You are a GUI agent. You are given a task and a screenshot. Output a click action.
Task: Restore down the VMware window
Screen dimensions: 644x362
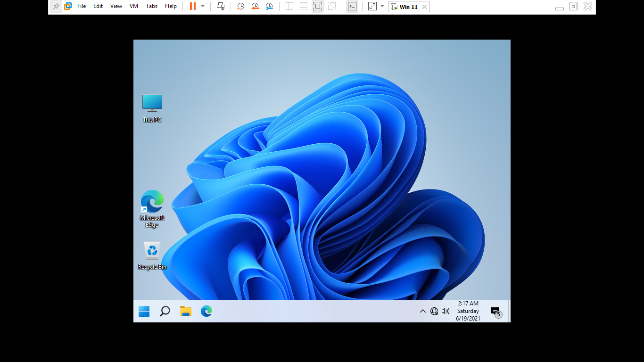coord(574,7)
